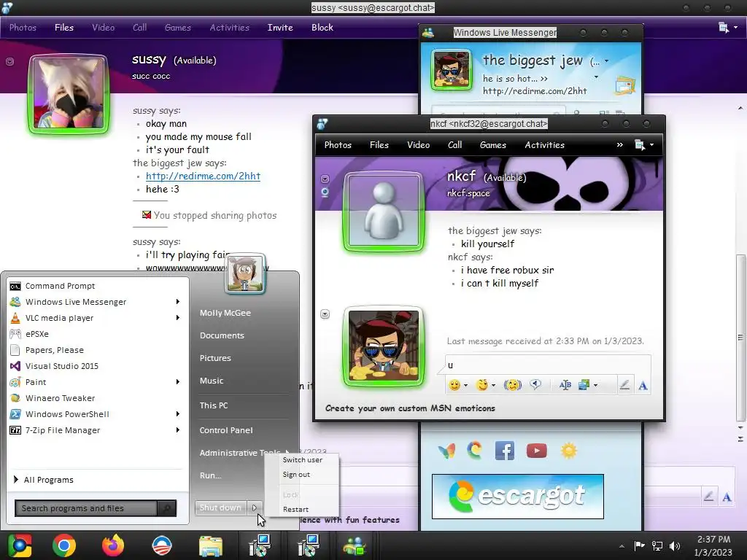Open status dropdown next to the biggest jew

pyautogui.click(x=606, y=61)
